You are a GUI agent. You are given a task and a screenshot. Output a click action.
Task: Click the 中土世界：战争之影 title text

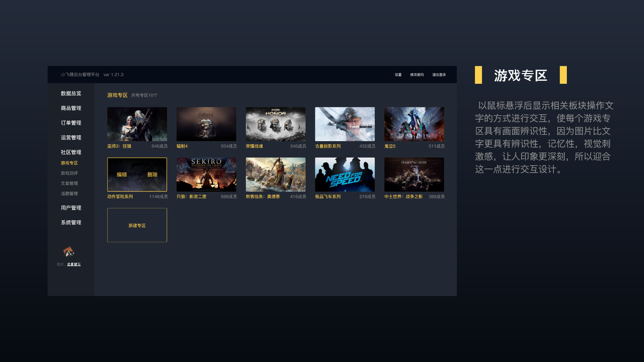point(403,197)
